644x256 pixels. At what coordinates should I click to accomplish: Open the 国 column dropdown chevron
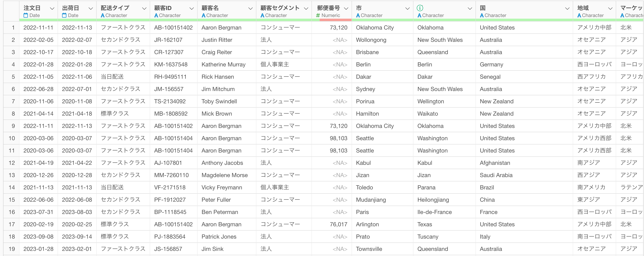click(567, 9)
